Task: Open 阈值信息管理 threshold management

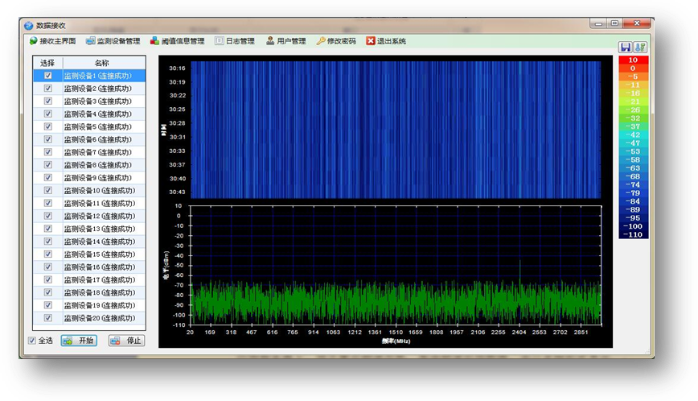Action: (177, 41)
